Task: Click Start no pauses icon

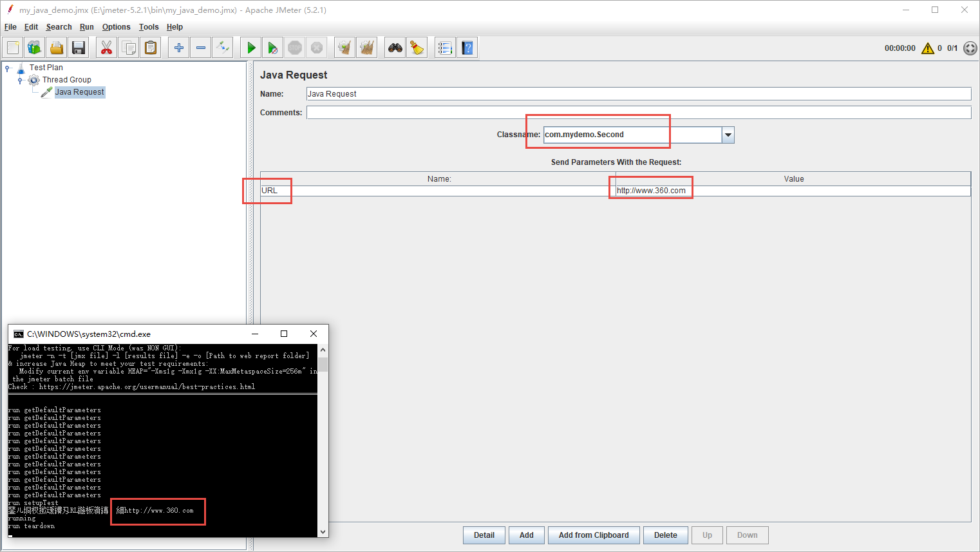Action: pyautogui.click(x=273, y=48)
